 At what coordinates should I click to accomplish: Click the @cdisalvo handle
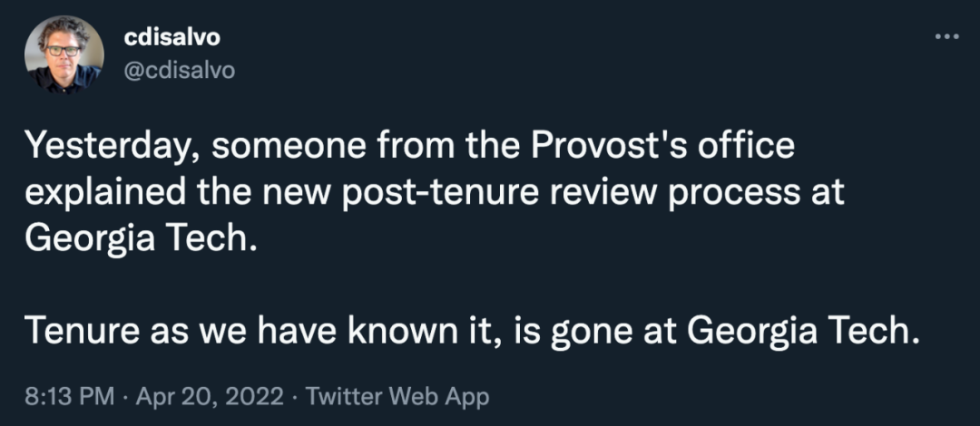tap(178, 70)
